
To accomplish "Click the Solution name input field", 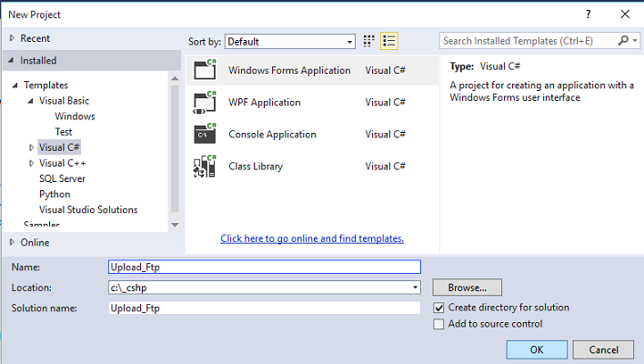I will coord(265,308).
